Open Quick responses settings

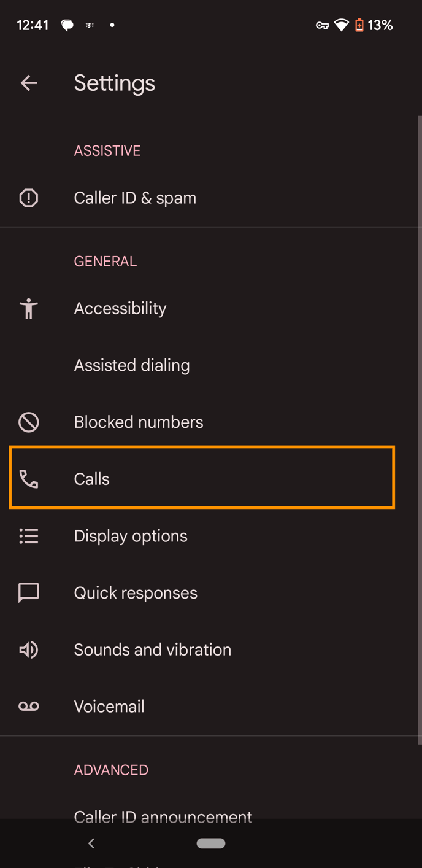136,592
